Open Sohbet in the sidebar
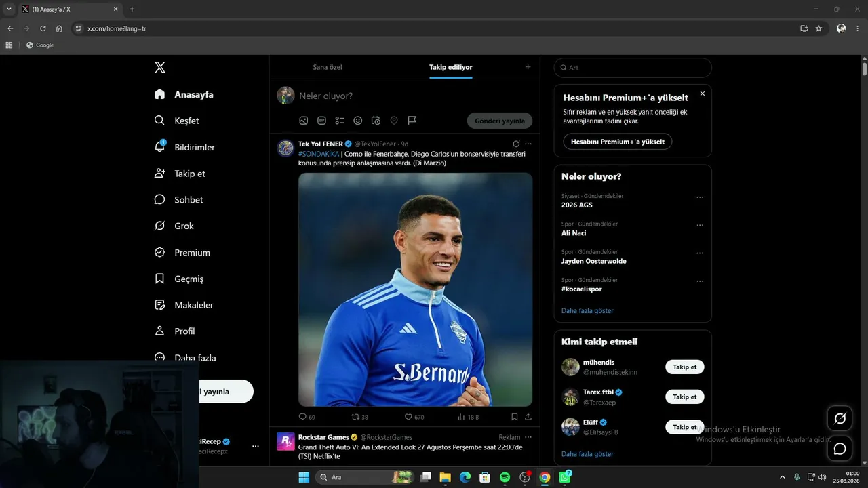Screen dimensions: 868x488 [178, 200]
